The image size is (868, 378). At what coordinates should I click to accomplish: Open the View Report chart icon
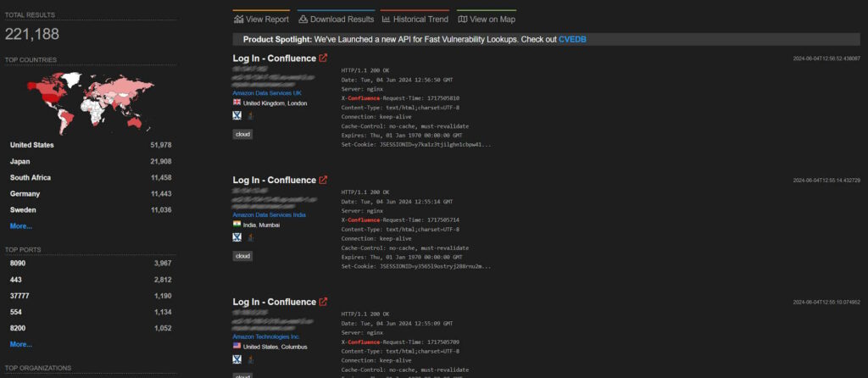(x=238, y=19)
